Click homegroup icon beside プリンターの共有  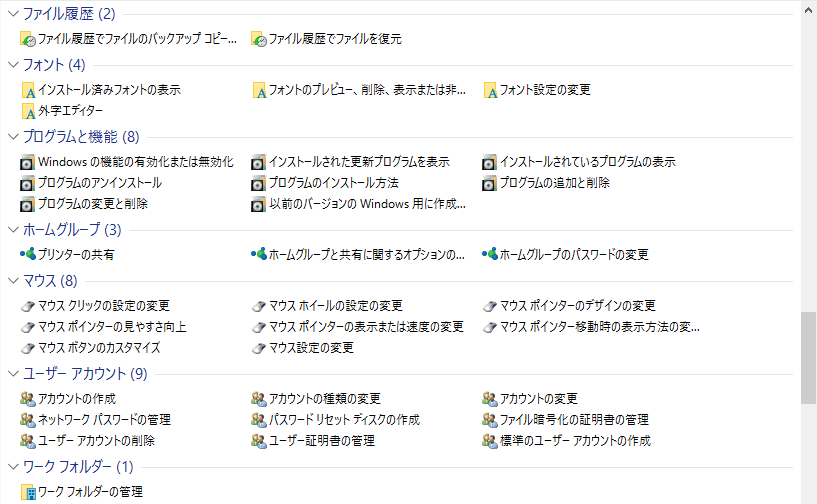pos(28,254)
